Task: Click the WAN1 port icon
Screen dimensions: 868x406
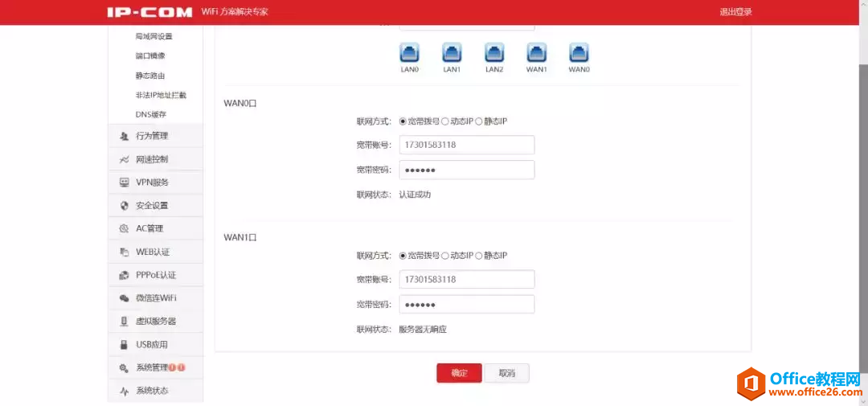Action: point(536,52)
